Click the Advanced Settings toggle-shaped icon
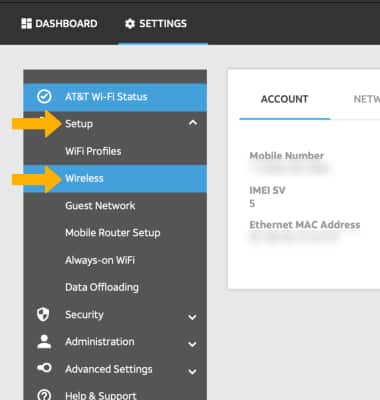This screenshot has height=400, width=380. point(44,368)
